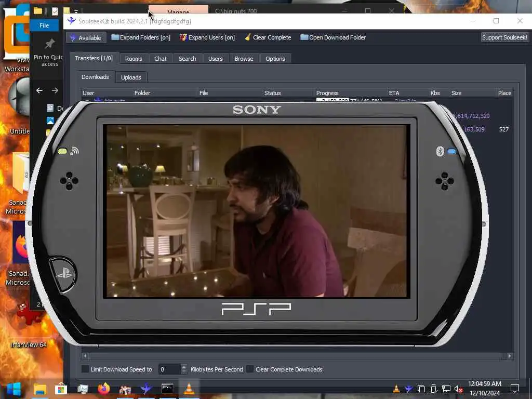
Task: Open the command prompt taskbar icon
Action: [x=167, y=389]
